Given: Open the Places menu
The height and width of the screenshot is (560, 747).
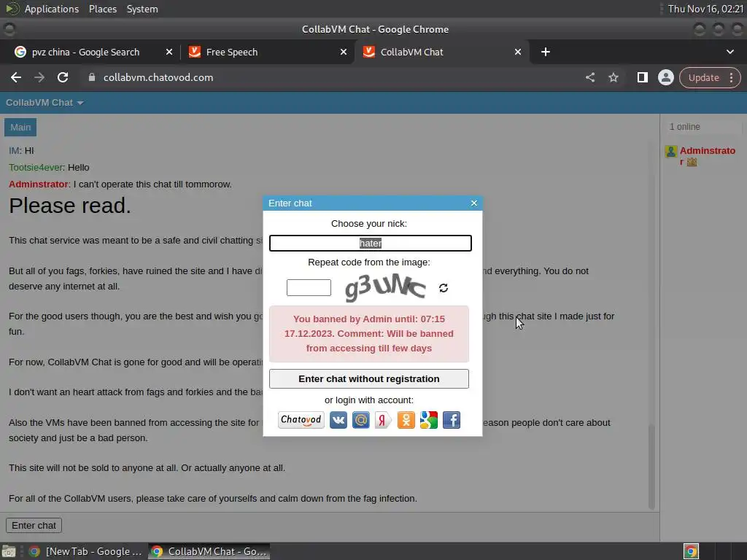Looking at the screenshot, I should pos(103,9).
